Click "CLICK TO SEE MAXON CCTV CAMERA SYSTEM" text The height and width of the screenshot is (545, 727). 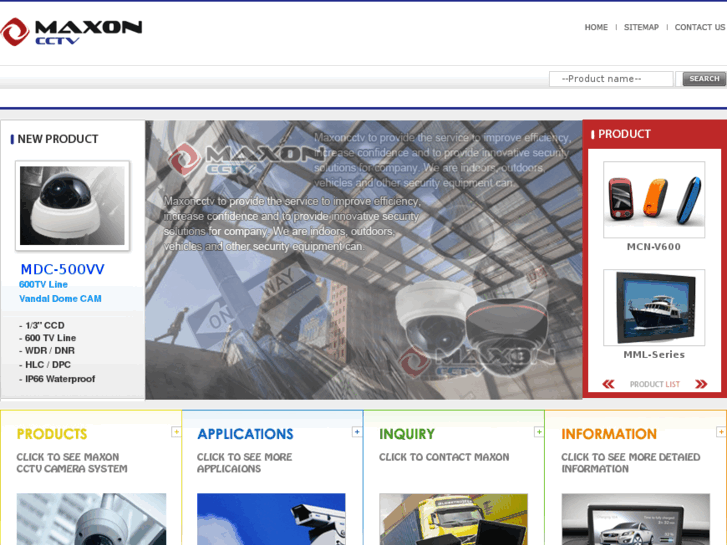tap(72, 463)
